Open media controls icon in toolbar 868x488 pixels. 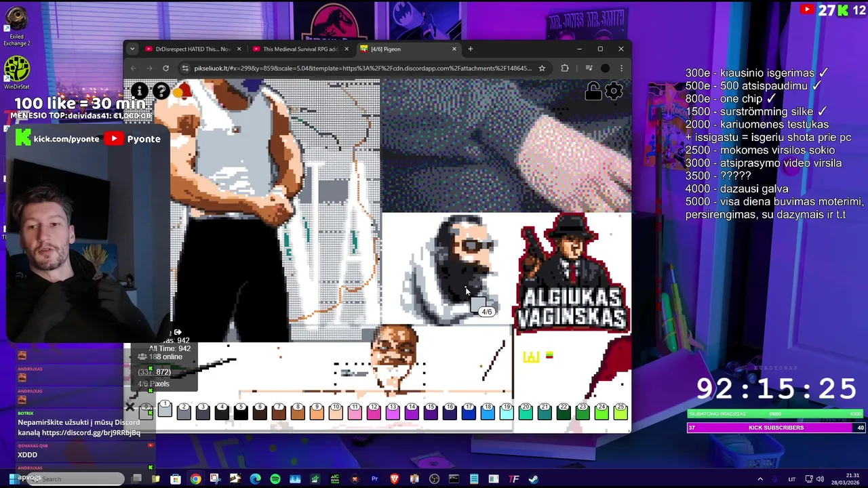coord(589,68)
